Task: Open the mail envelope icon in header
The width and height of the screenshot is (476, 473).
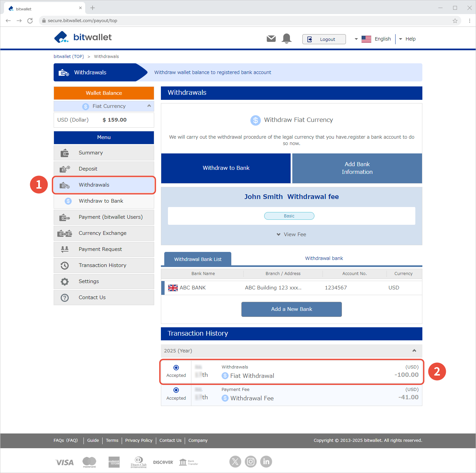Action: pos(271,39)
